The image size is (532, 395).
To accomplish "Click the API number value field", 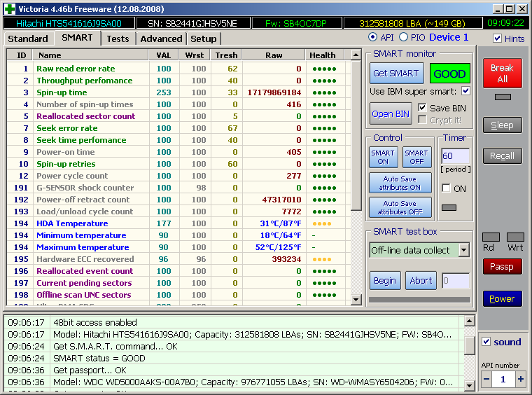I will coord(503,379).
